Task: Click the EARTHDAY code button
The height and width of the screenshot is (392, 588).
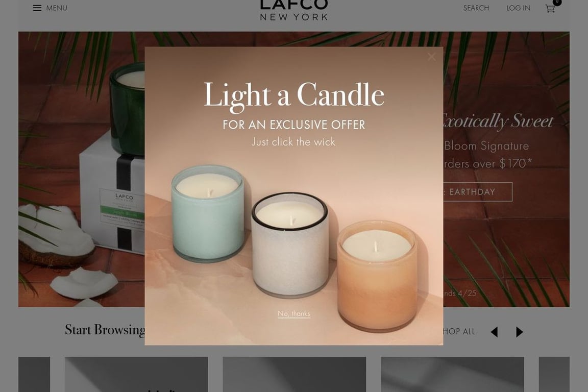Action: [477, 192]
